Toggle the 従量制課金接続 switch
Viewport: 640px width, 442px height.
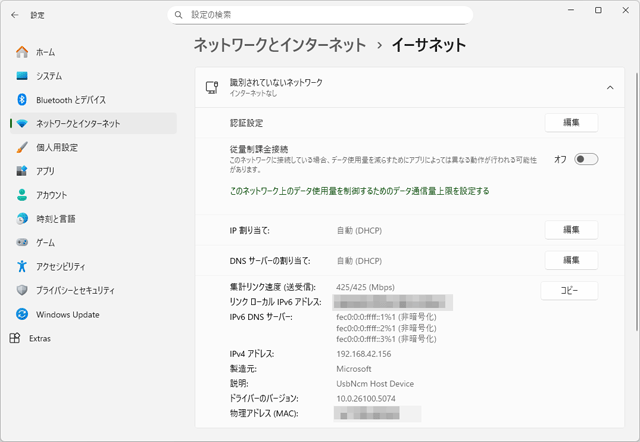tap(586, 159)
